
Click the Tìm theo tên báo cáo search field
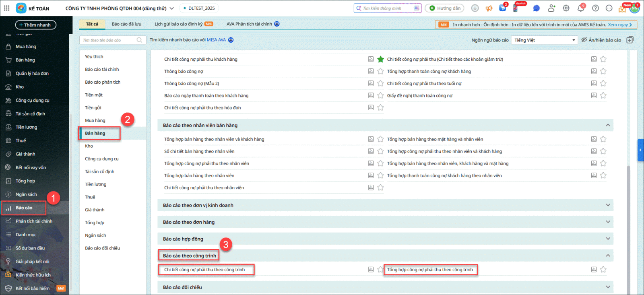(109, 40)
